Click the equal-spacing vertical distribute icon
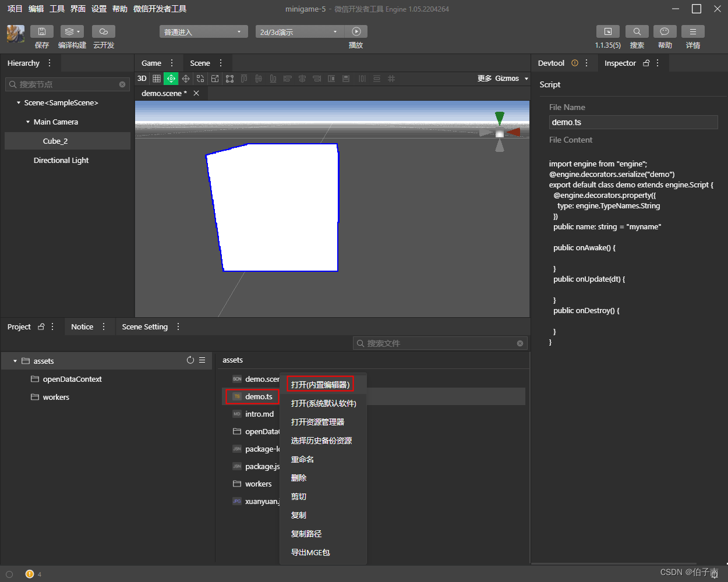The width and height of the screenshot is (728, 582). point(377,79)
